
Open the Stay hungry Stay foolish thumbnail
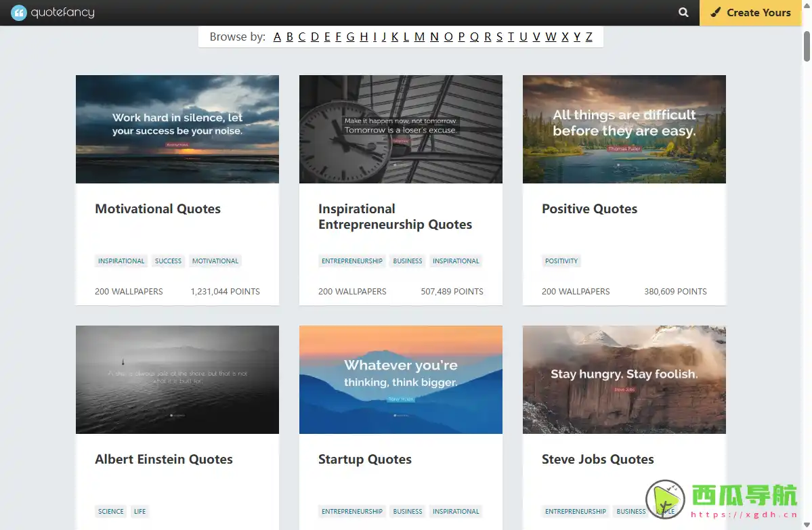[x=624, y=380]
